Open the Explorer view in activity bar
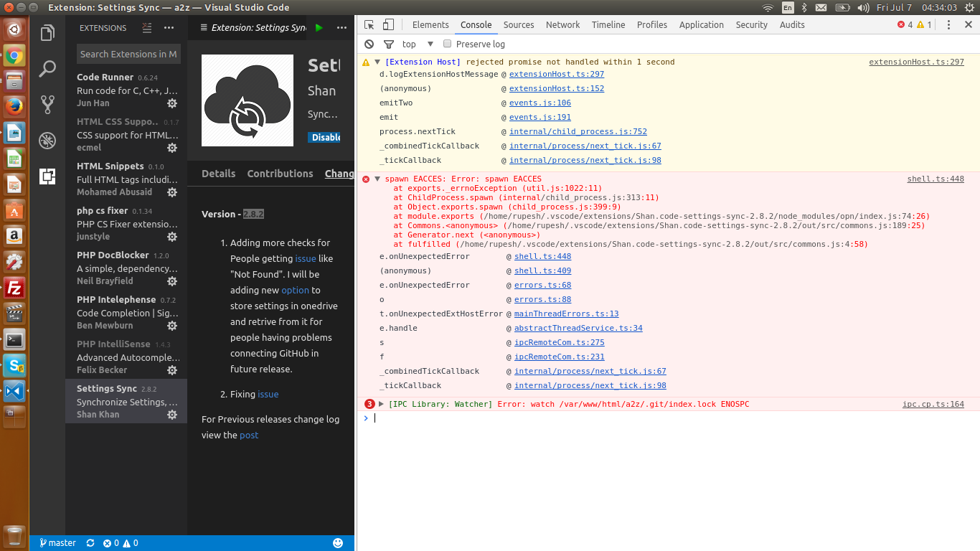 [x=47, y=33]
